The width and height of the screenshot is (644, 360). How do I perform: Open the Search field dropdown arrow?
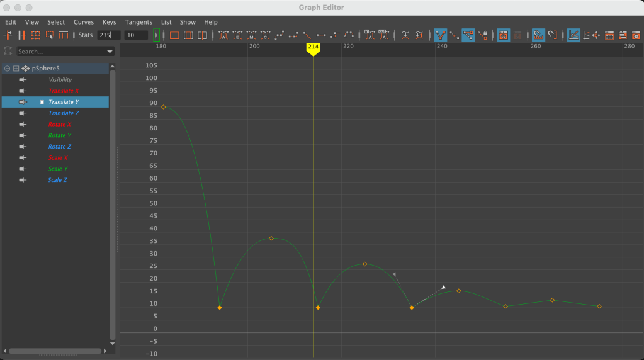[x=110, y=52]
